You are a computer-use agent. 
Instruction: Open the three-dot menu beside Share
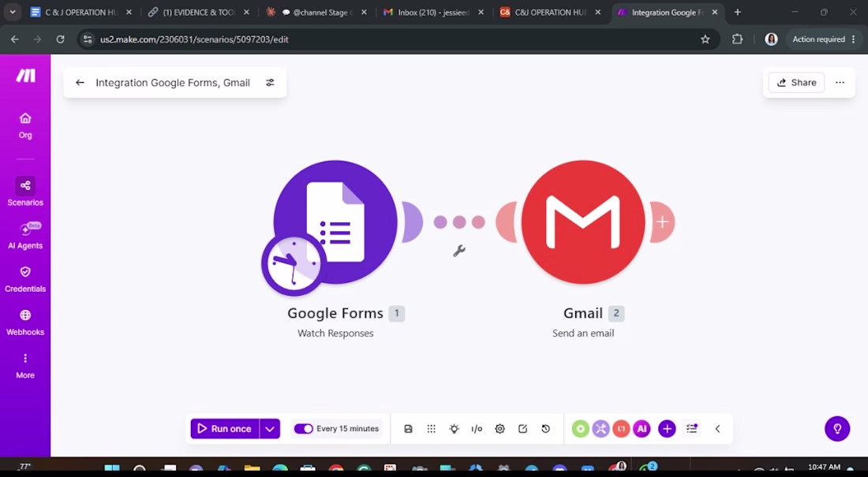point(840,83)
